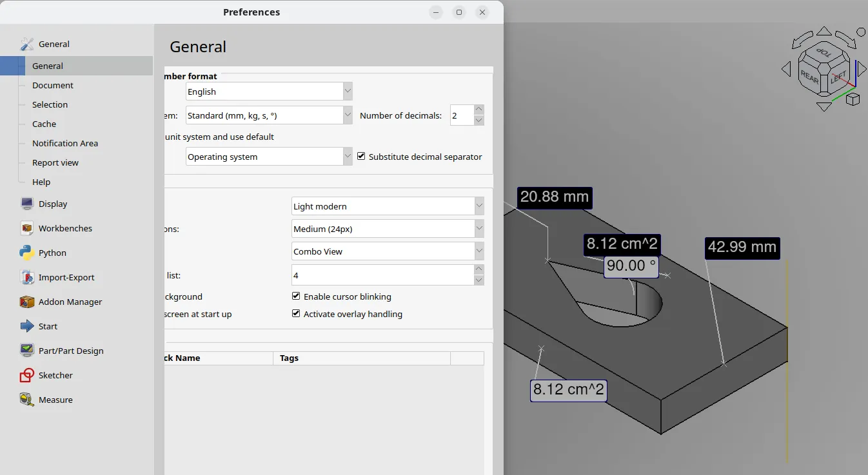Disable the Enable cursor blinking checkbox
This screenshot has width=868, height=475.
click(x=296, y=296)
